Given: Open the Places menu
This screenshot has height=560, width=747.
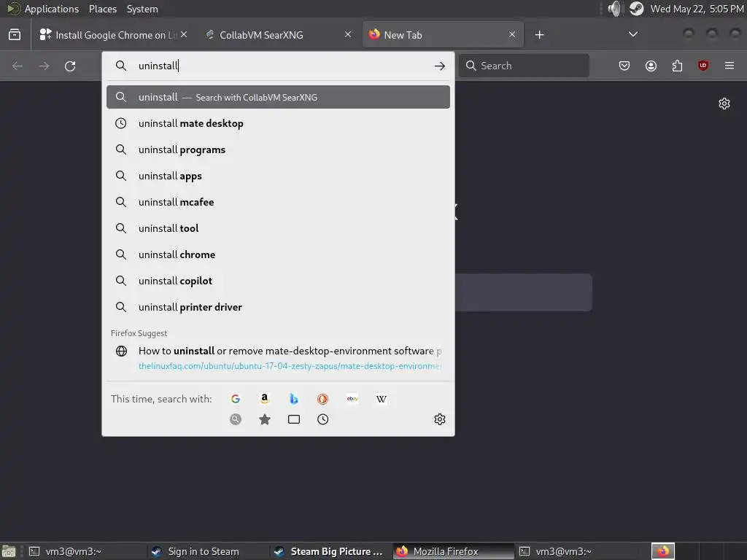Looking at the screenshot, I should tap(102, 9).
